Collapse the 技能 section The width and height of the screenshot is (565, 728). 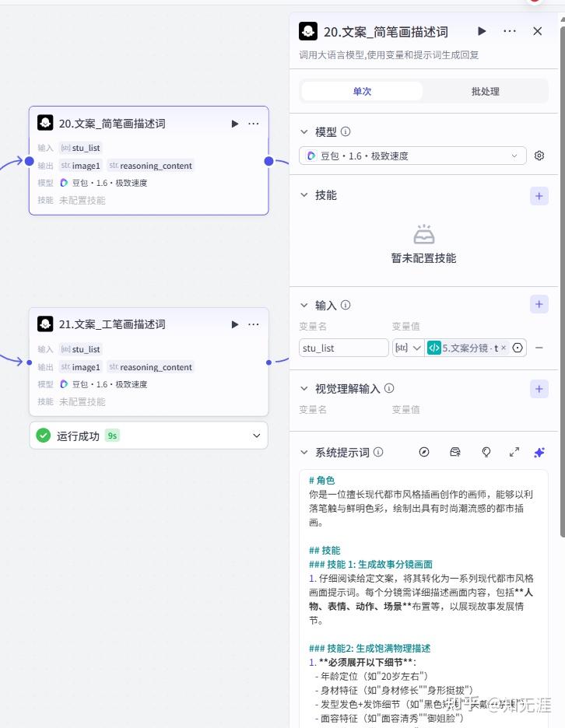(x=304, y=195)
